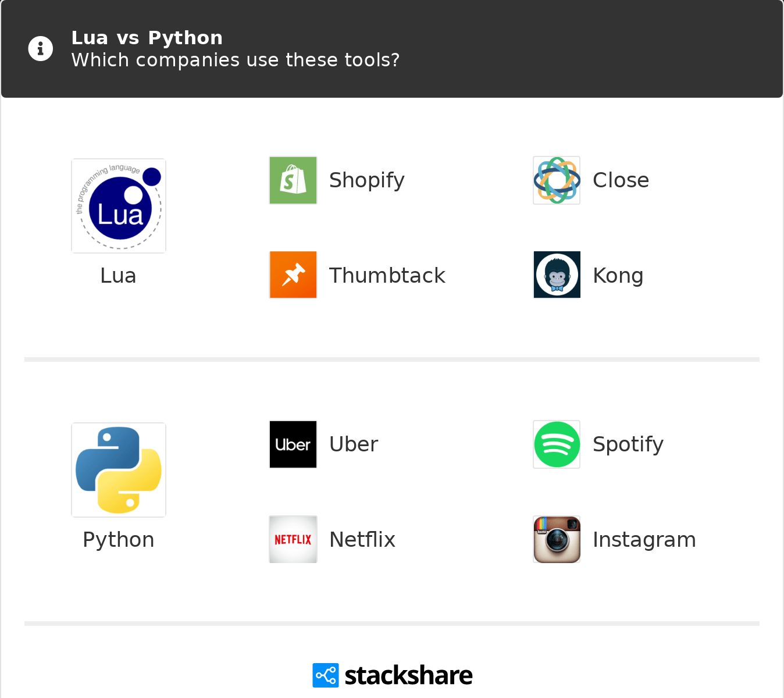Click the Close company logo icon
Image resolution: width=784 pixels, height=698 pixels.
[557, 180]
